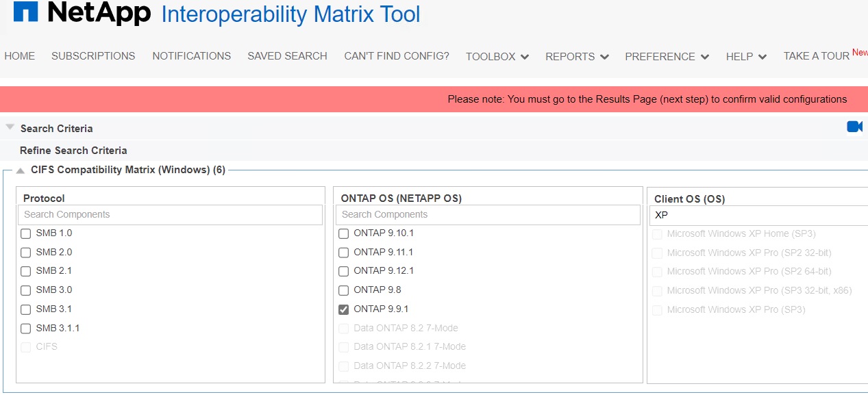Open the NOTIFICATIONS page
This screenshot has width=868, height=397.
(x=191, y=56)
